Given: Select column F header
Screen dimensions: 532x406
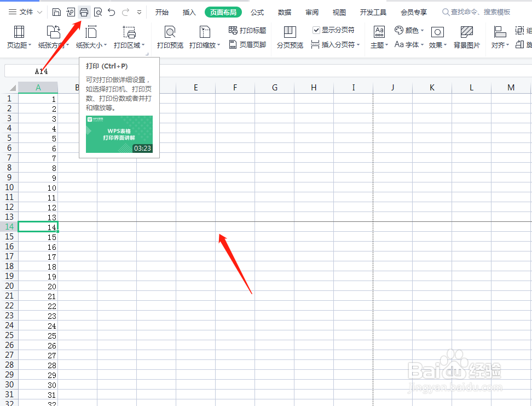Looking at the screenshot, I should tap(235, 88).
